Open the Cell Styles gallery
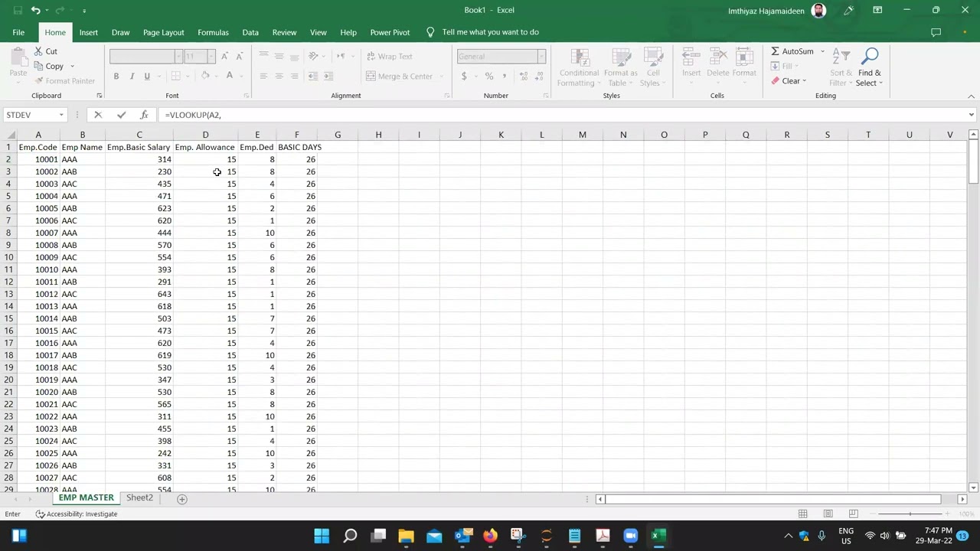The image size is (980, 551). click(653, 67)
